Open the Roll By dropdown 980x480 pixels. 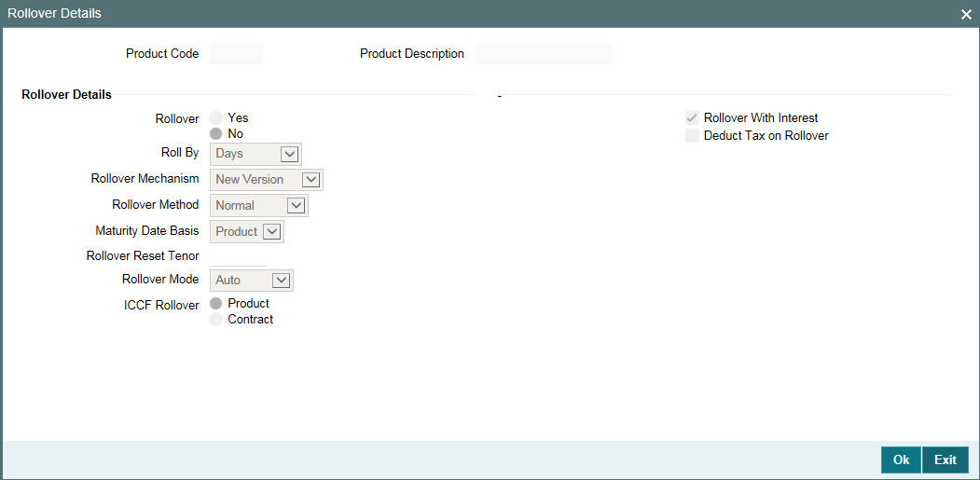[256, 153]
